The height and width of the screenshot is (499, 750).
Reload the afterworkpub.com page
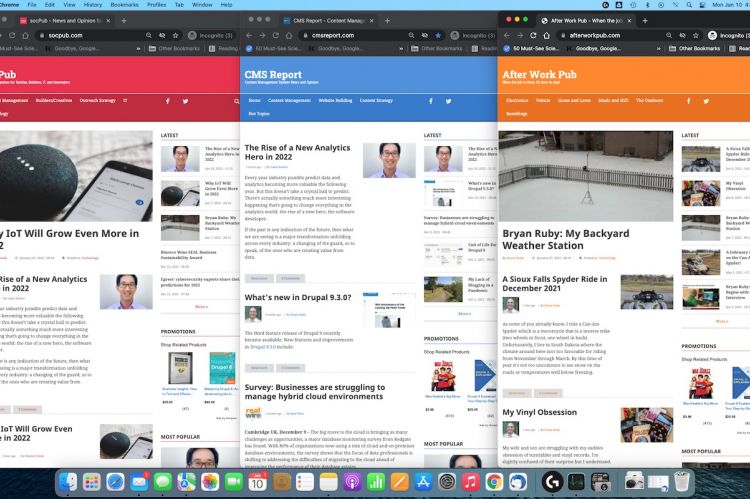[x=533, y=35]
